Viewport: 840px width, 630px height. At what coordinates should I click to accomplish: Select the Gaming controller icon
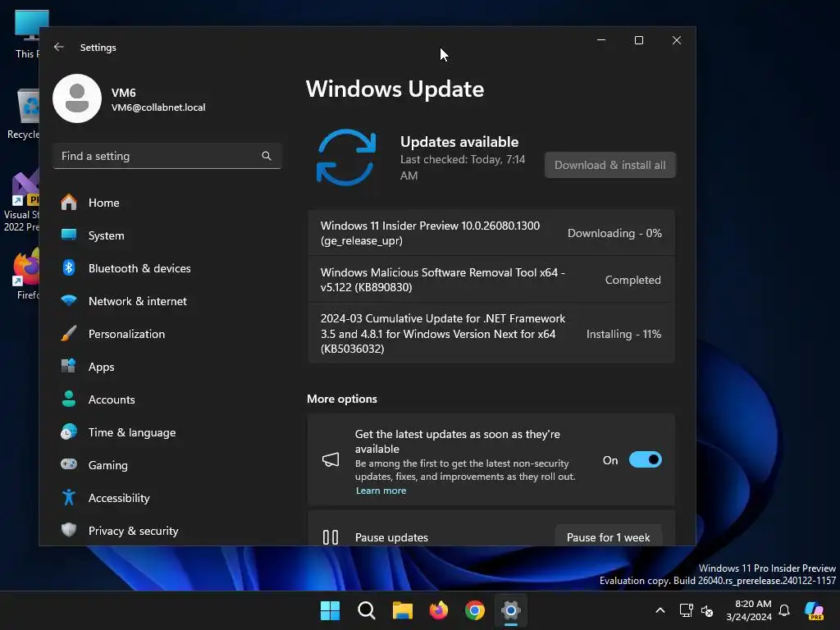click(x=69, y=464)
